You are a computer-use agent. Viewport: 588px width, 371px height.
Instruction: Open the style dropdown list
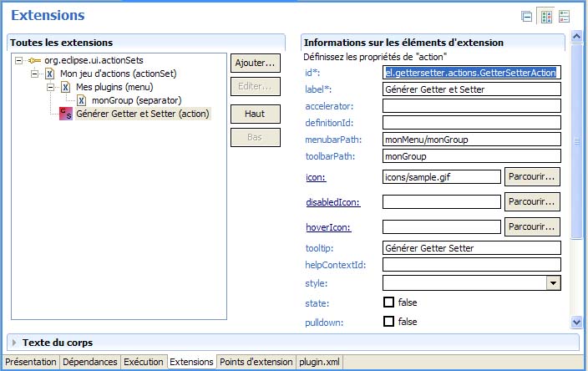(x=552, y=283)
